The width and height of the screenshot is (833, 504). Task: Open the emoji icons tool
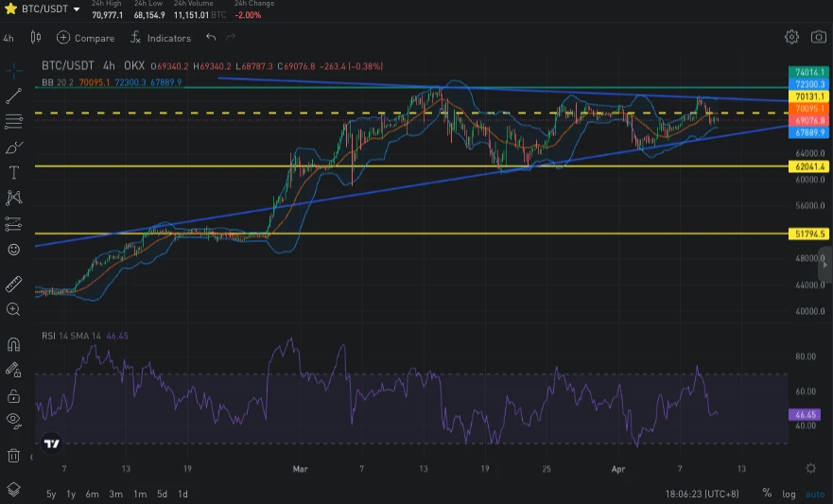[13, 250]
